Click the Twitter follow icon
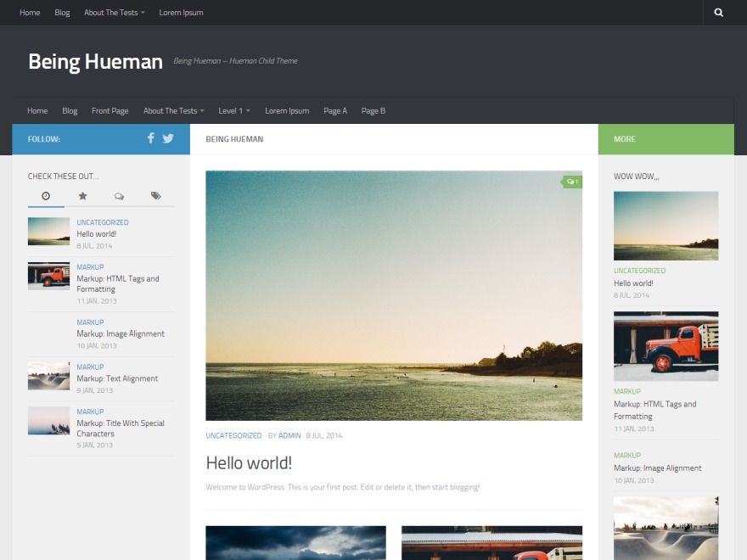The height and width of the screenshot is (560, 747). (x=169, y=138)
